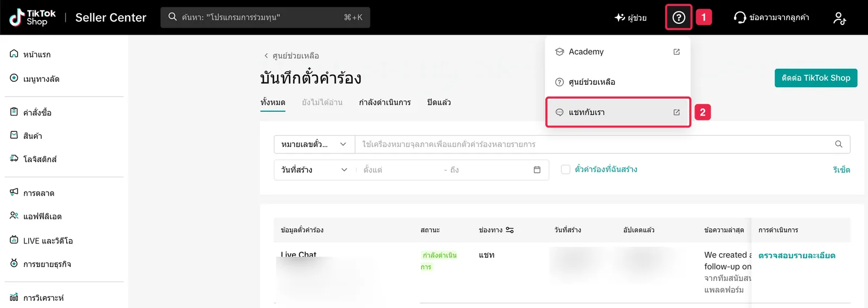This screenshot has width=868, height=308.
Task: Click the โลจิสติกส์ truck icon
Action: (x=14, y=158)
